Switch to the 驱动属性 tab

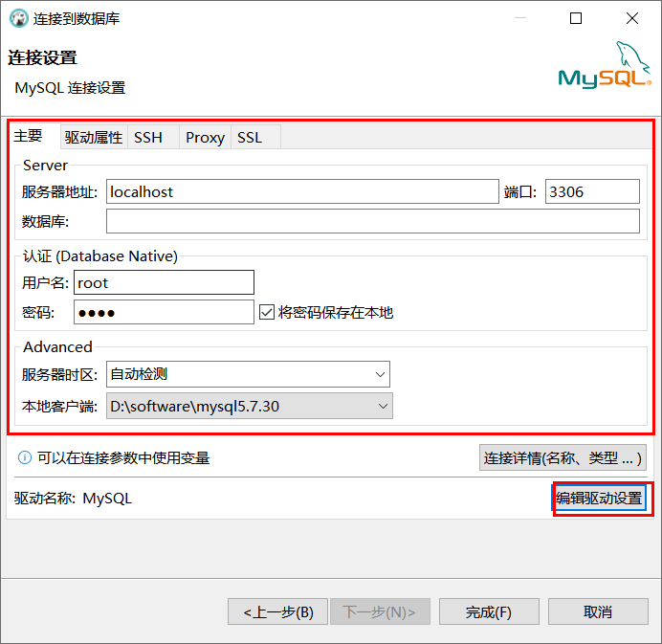click(94, 137)
